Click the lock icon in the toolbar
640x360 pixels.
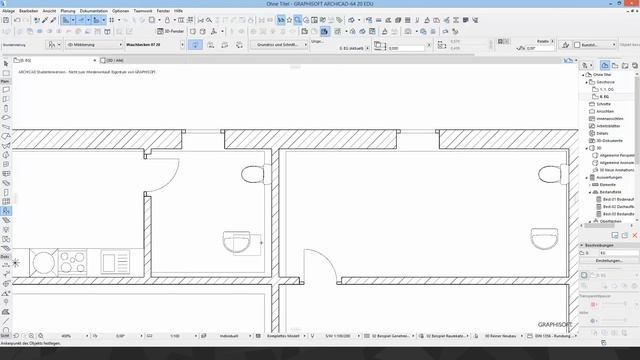167,20
